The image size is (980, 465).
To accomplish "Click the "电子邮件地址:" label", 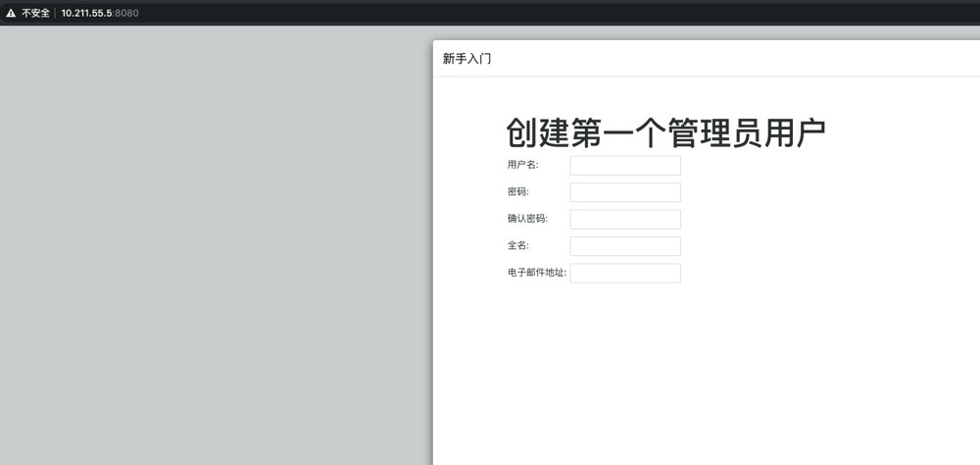I will coord(537,273).
